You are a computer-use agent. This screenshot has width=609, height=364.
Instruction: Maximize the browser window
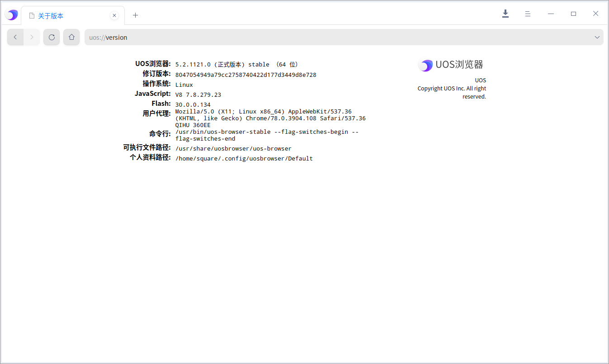(x=573, y=14)
